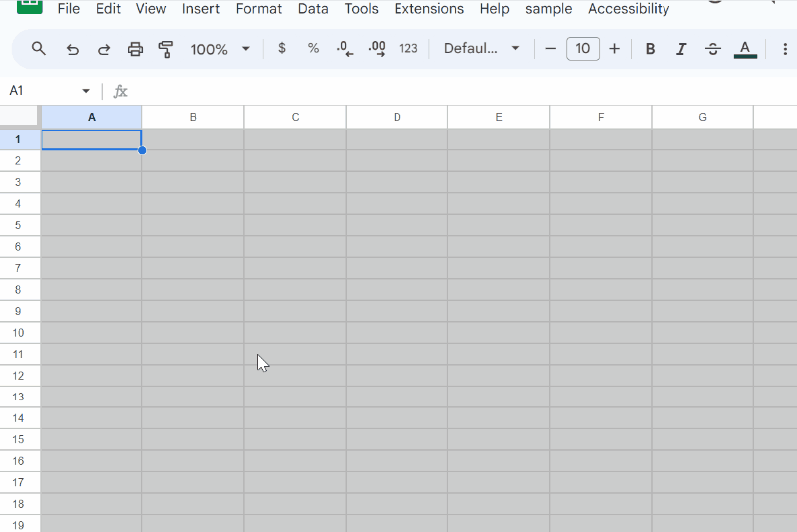Select row 10 header
The image size is (797, 532).
[20, 333]
